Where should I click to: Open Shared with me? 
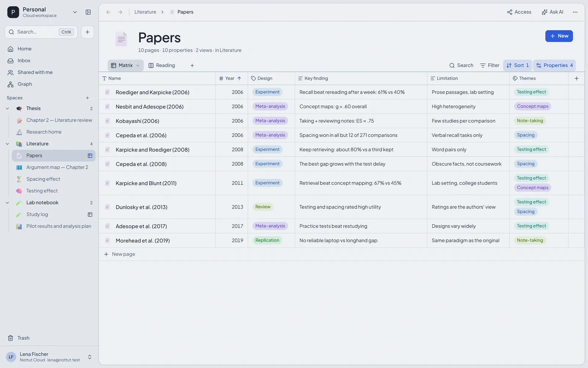[49, 72]
